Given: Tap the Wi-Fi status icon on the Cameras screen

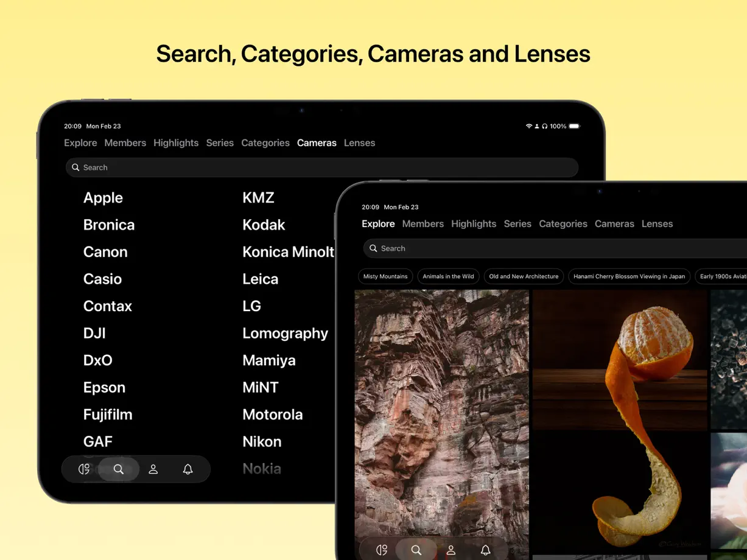Looking at the screenshot, I should click(x=529, y=126).
